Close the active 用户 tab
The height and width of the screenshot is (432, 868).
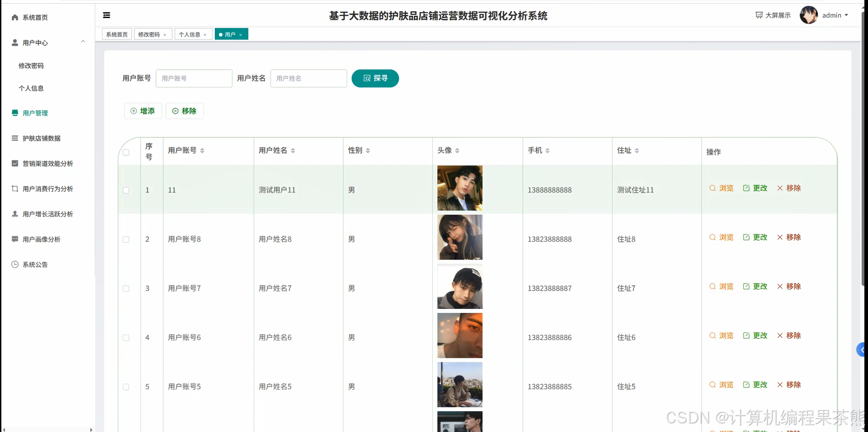(241, 35)
